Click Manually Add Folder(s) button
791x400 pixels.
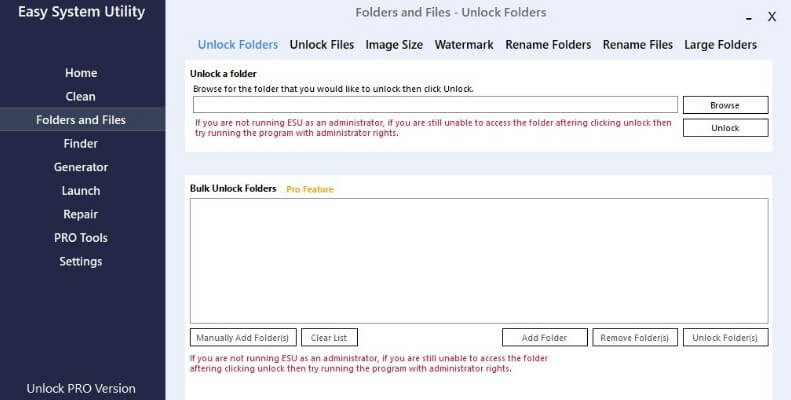(x=243, y=337)
